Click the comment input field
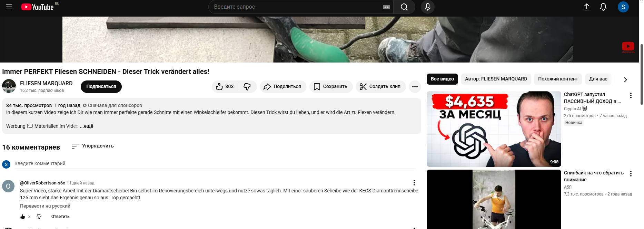644x229 pixels. coord(215,164)
